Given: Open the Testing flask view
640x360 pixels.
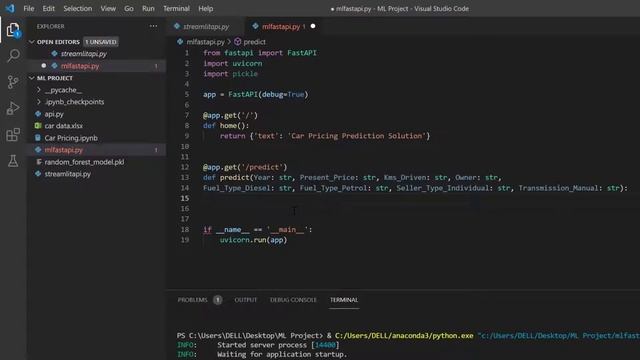Looking at the screenshot, I should [x=13, y=161].
